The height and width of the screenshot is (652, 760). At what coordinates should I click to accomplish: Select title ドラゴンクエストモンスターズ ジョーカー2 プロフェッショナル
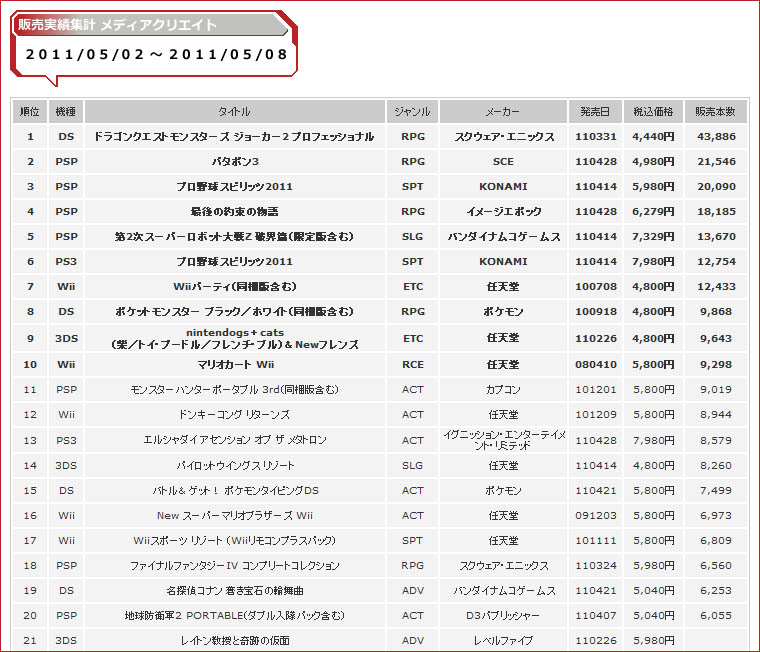235,137
